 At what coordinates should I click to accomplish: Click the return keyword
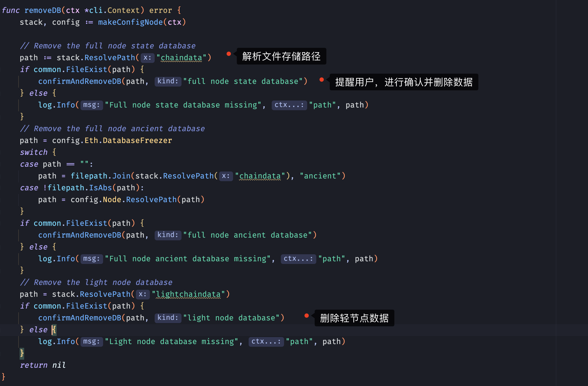34,365
